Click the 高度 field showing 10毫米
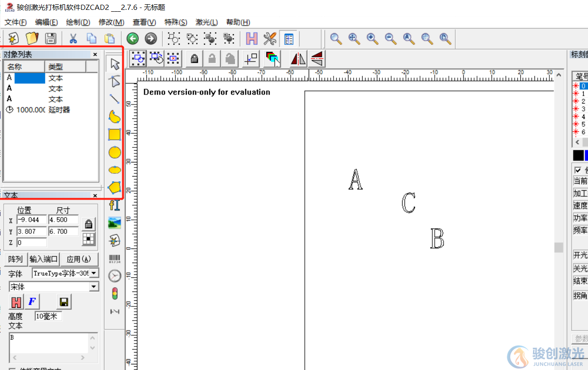588x370 pixels. pyautogui.click(x=48, y=316)
